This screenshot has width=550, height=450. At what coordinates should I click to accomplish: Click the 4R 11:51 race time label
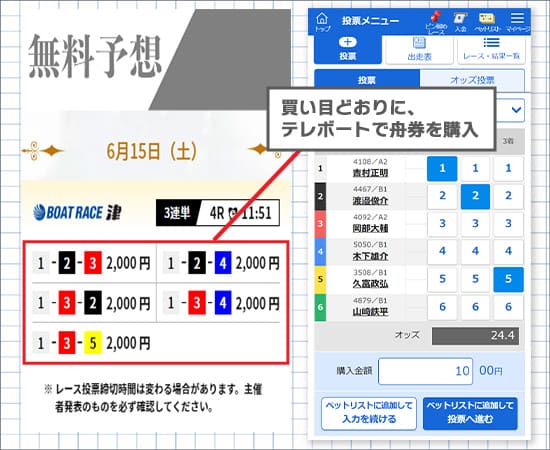(x=241, y=213)
